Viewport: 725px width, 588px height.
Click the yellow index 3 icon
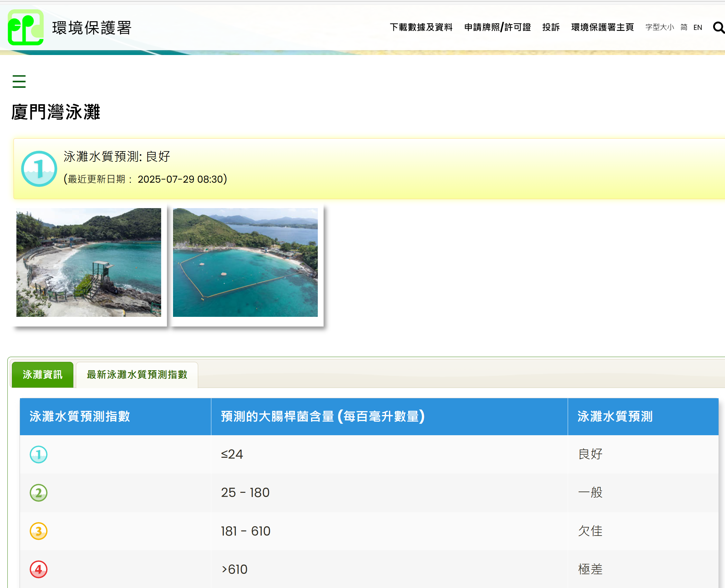pos(38,530)
